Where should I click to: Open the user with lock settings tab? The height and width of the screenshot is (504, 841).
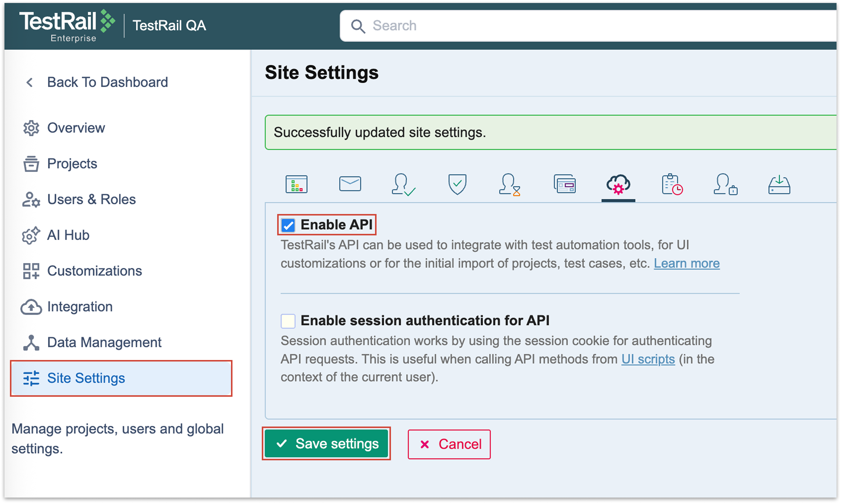pos(725,184)
